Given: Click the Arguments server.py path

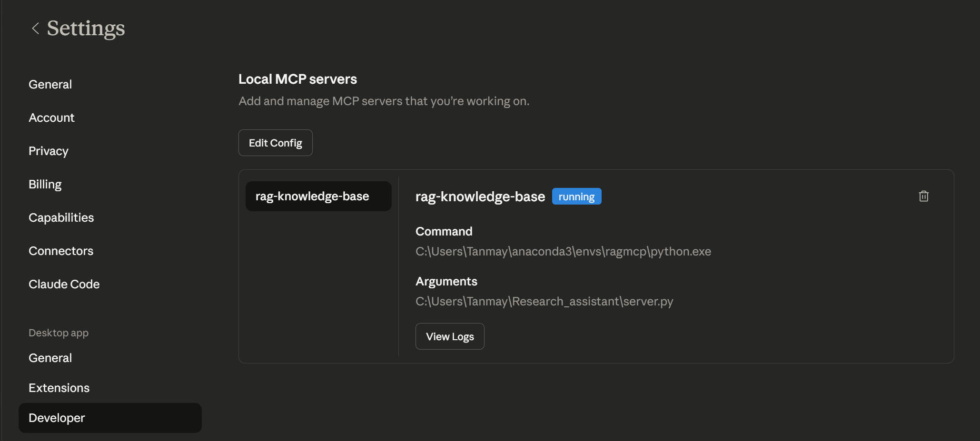Looking at the screenshot, I should coord(544,301).
